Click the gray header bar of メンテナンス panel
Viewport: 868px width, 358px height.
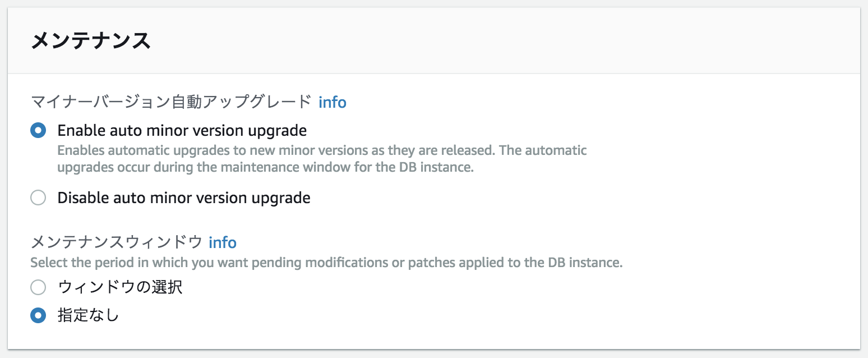[434, 41]
